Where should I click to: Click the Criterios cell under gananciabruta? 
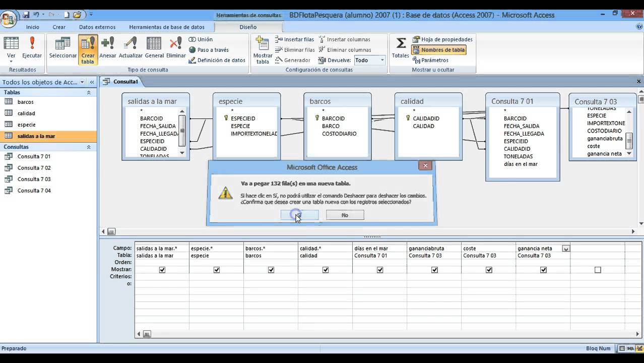pos(434,277)
